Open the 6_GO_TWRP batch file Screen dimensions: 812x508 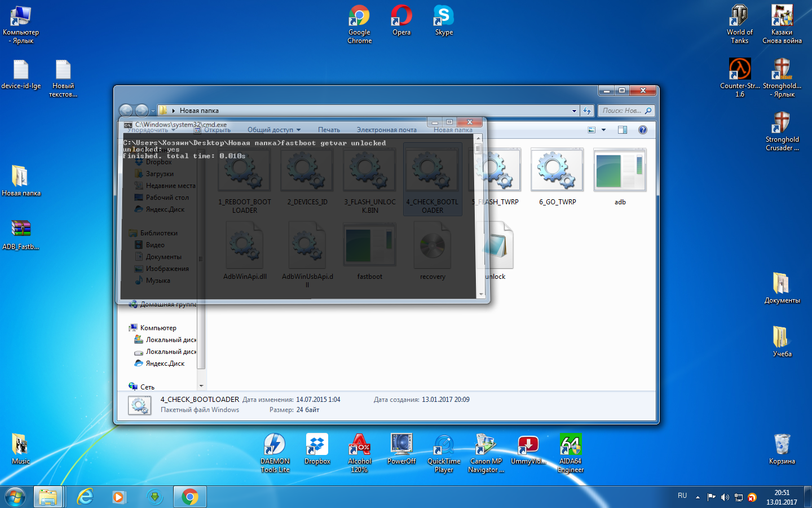pos(557,172)
